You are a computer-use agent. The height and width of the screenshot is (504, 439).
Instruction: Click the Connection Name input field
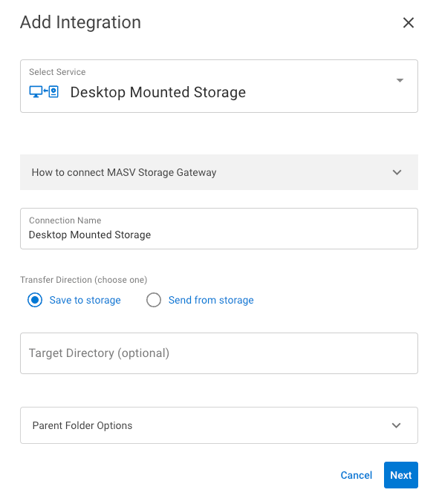pos(219,229)
